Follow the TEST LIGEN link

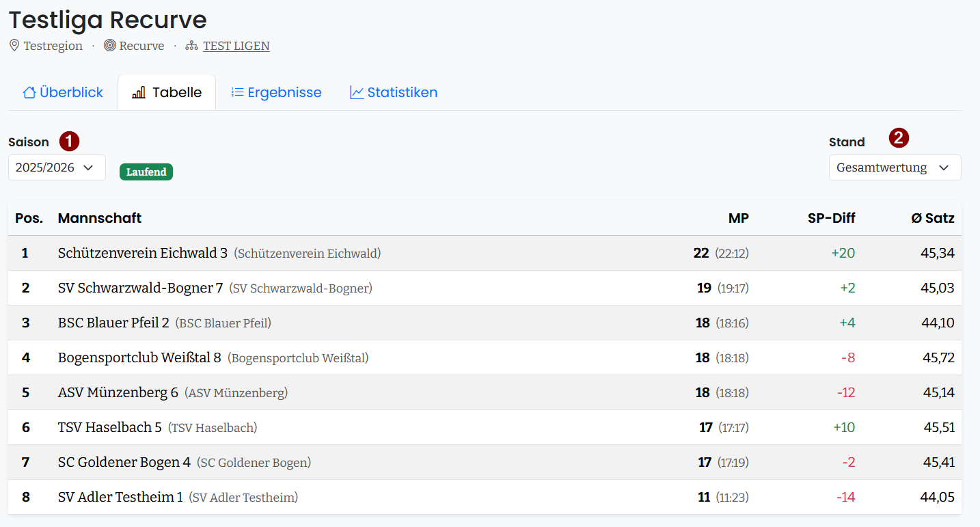point(236,46)
